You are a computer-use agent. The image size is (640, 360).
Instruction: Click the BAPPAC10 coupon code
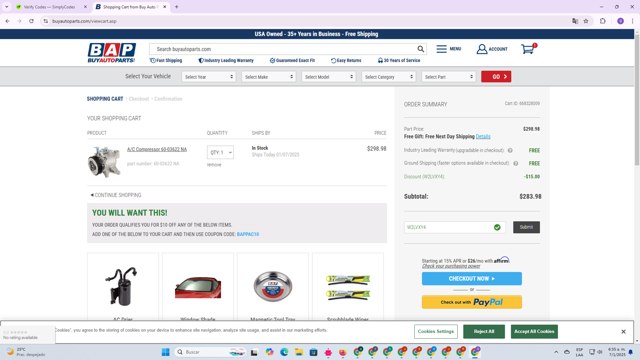(248, 234)
